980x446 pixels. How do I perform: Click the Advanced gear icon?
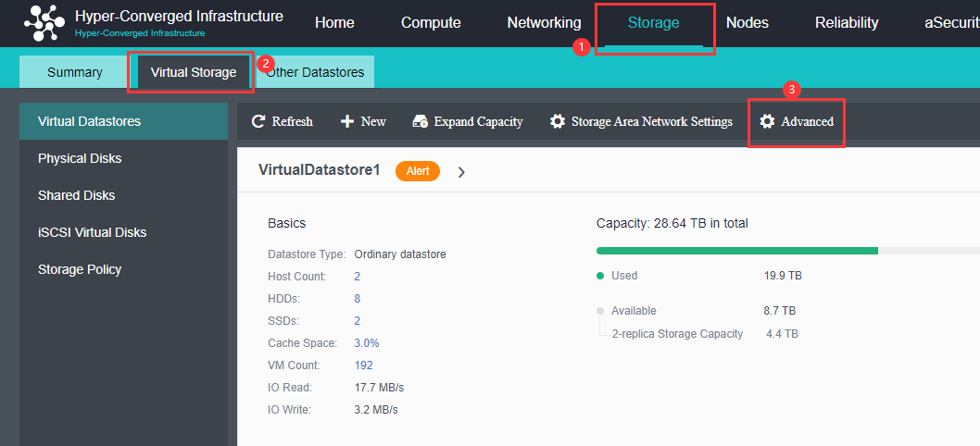pyautogui.click(x=767, y=121)
